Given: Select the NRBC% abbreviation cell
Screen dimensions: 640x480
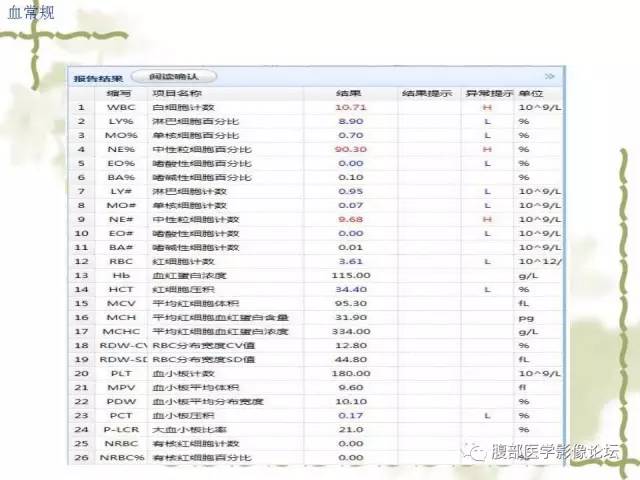Looking at the screenshot, I should pos(122,458).
